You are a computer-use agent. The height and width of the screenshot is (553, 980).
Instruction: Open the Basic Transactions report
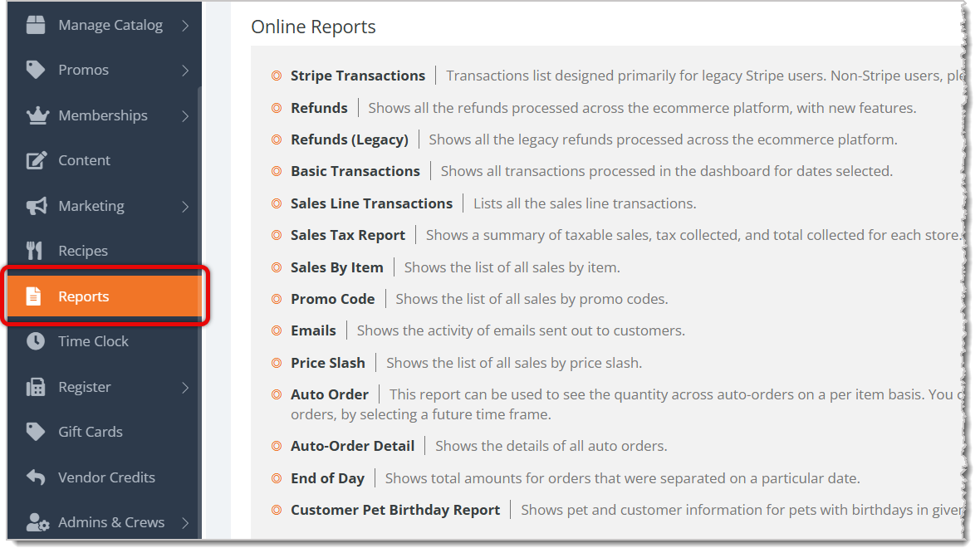[x=355, y=171]
